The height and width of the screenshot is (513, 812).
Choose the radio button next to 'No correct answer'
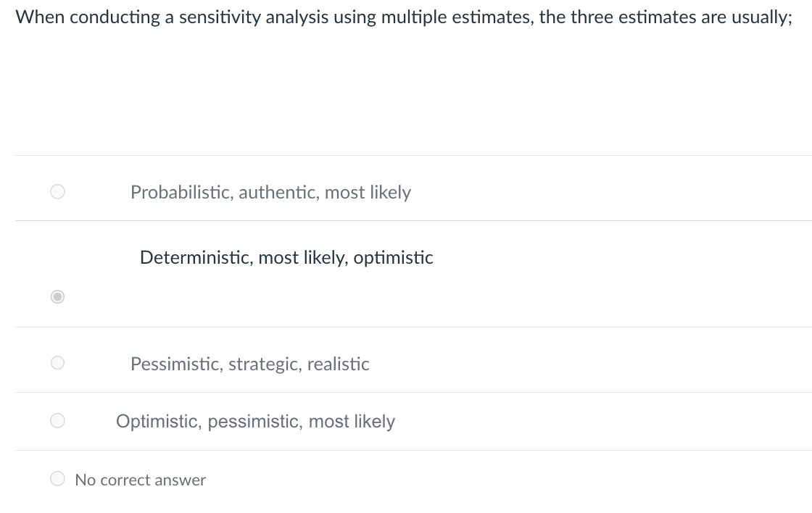(x=57, y=478)
